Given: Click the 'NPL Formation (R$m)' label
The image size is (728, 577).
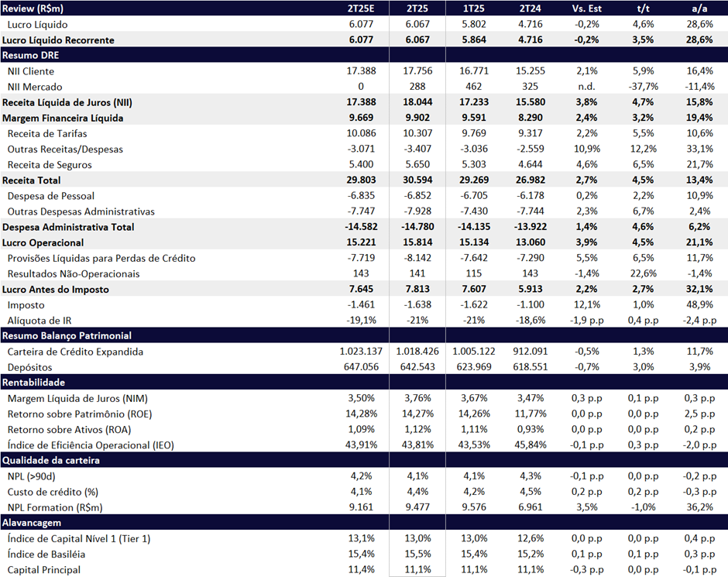Looking at the screenshot, I should click(x=55, y=508).
